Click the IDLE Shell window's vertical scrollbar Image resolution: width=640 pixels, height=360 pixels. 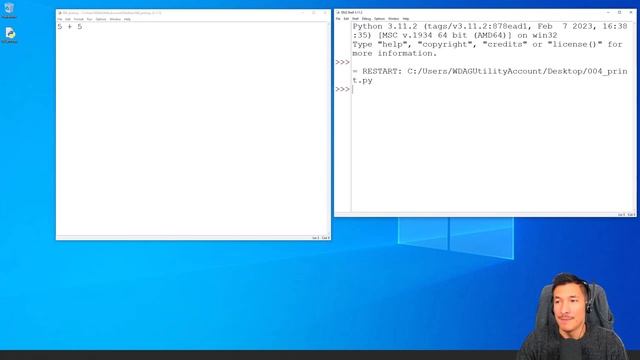[635, 117]
